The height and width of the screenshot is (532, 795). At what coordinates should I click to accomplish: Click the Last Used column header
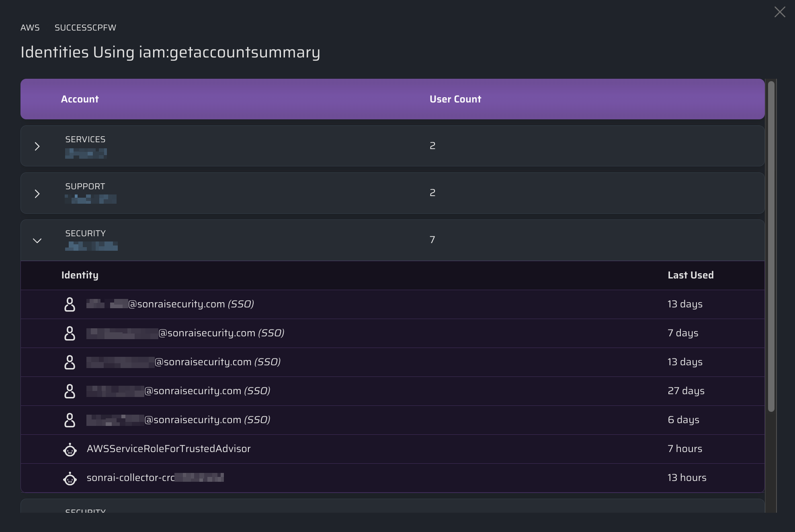pyautogui.click(x=690, y=275)
